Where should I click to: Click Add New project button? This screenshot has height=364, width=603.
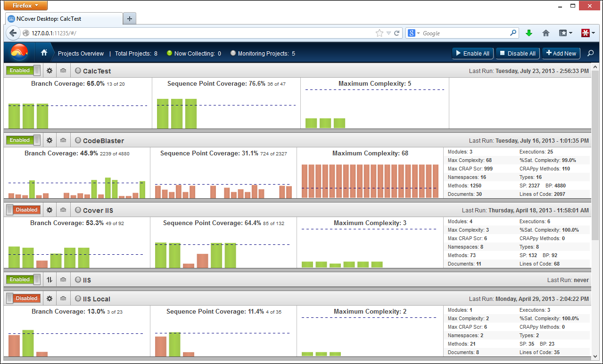tap(561, 53)
